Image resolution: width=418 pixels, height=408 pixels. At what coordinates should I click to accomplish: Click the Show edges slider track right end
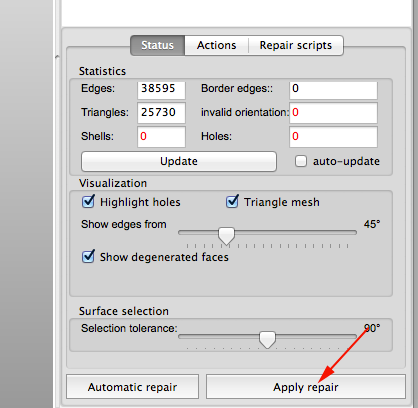point(354,232)
